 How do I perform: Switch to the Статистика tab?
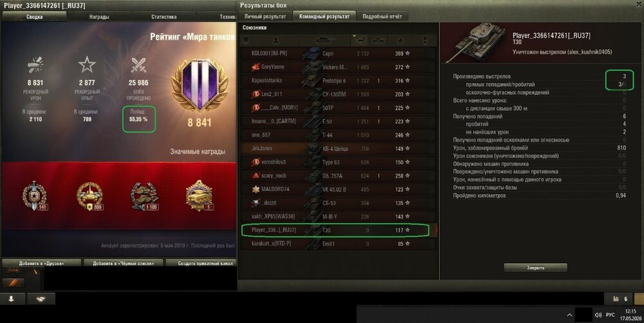(164, 17)
